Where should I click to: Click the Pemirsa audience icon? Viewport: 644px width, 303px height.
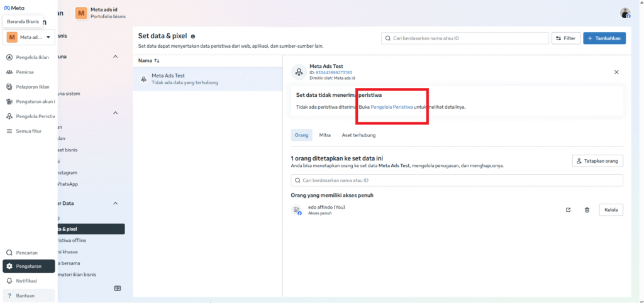point(9,72)
